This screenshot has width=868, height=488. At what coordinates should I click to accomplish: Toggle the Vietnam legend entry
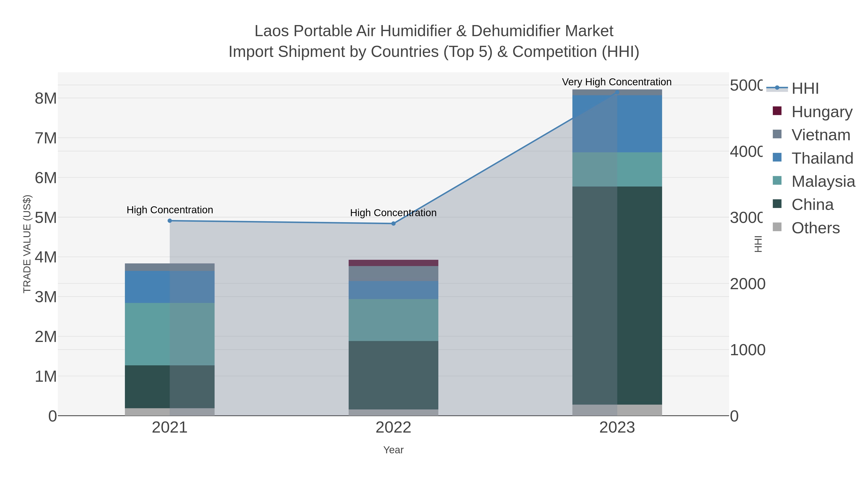(811, 135)
